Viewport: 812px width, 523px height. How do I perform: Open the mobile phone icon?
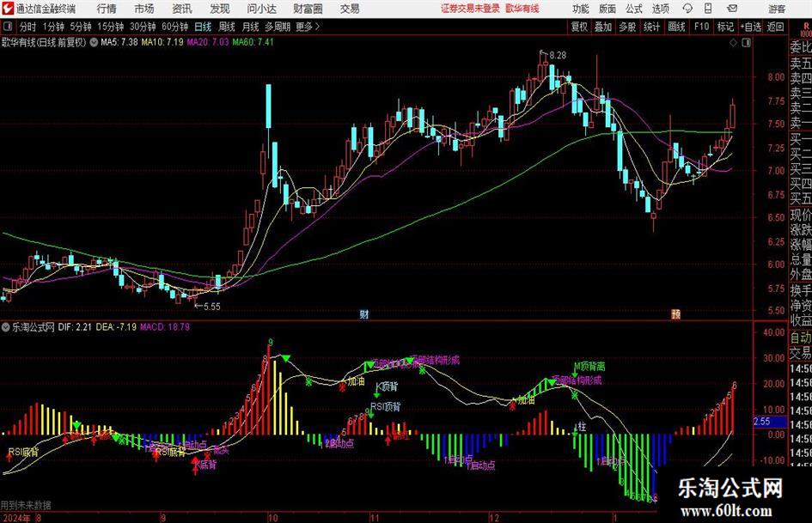(x=708, y=9)
